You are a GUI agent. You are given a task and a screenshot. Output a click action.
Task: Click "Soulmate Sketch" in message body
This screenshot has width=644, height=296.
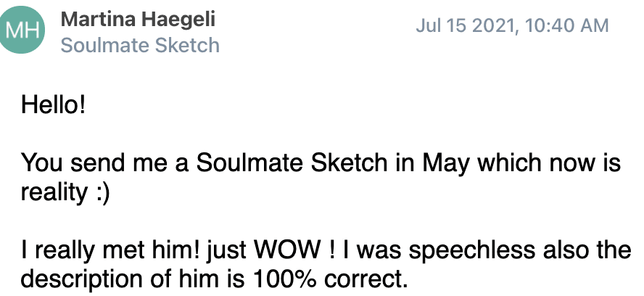tap(292, 163)
